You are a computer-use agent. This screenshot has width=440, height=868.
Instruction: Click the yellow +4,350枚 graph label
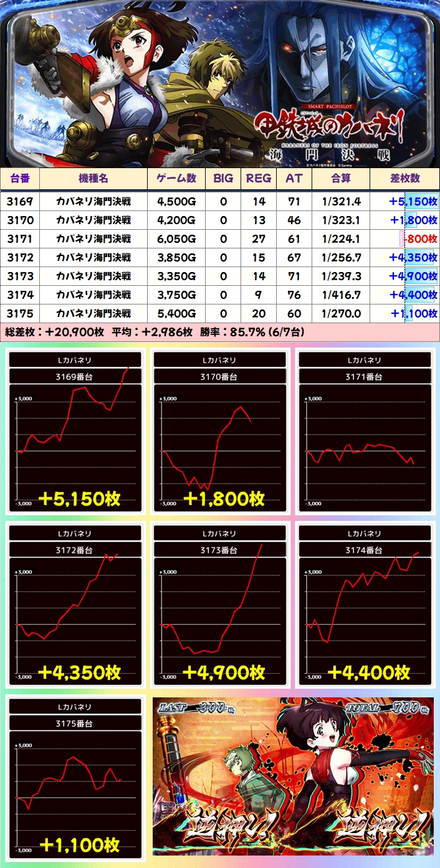pos(79,672)
